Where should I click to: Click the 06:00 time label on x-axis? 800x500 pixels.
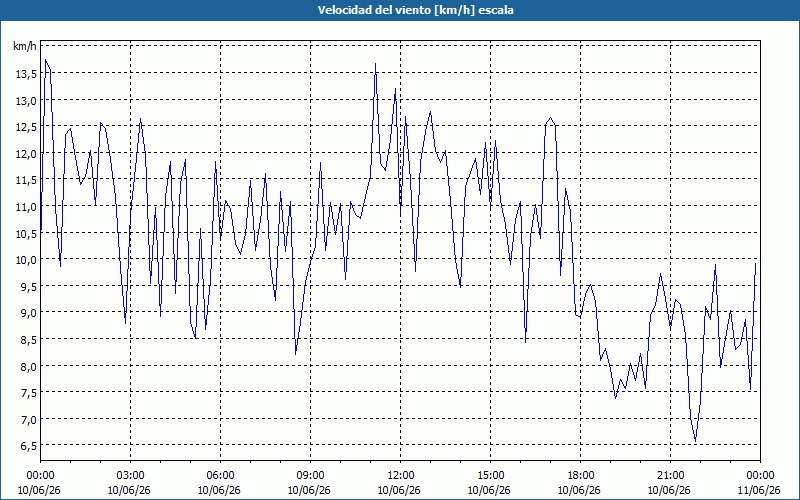[x=220, y=476]
